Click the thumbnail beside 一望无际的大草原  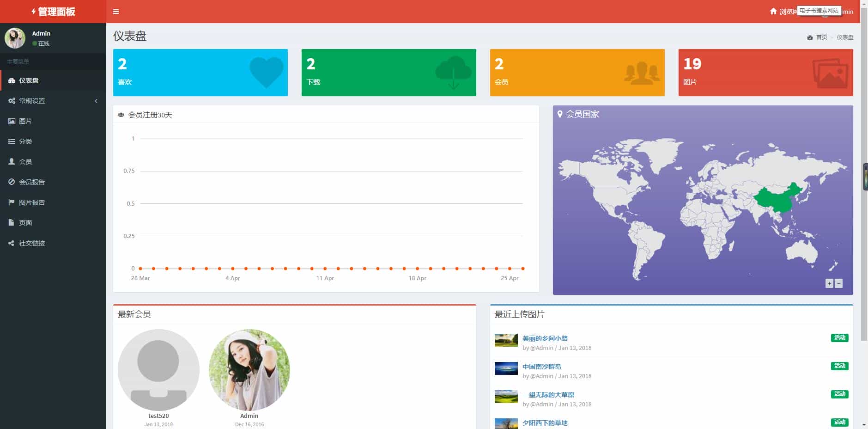[x=506, y=397]
